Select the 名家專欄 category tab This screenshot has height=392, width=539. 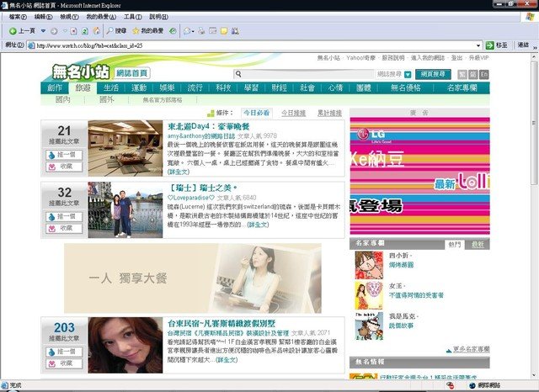462,87
